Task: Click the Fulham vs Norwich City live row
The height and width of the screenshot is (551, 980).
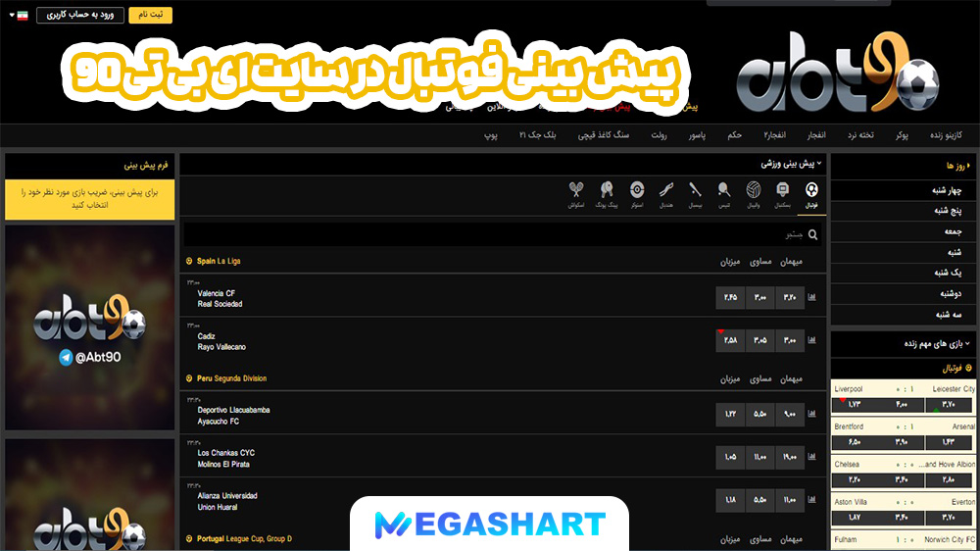Action: pyautogui.click(x=904, y=540)
